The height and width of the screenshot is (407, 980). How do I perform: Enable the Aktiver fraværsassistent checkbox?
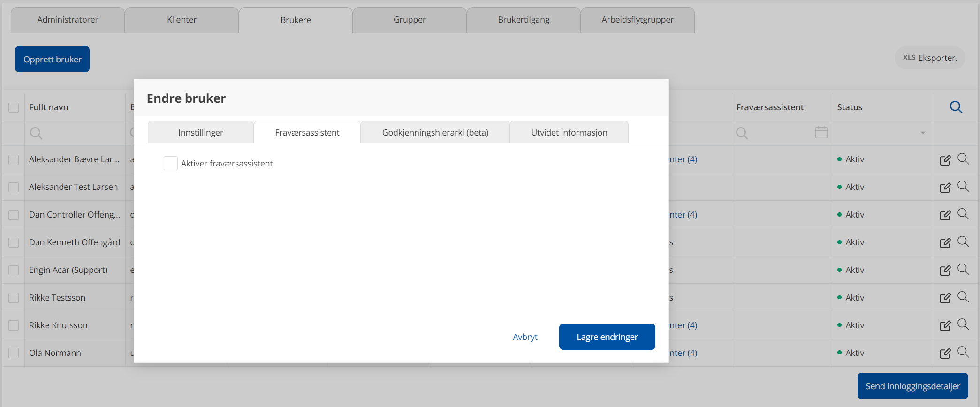click(x=170, y=163)
